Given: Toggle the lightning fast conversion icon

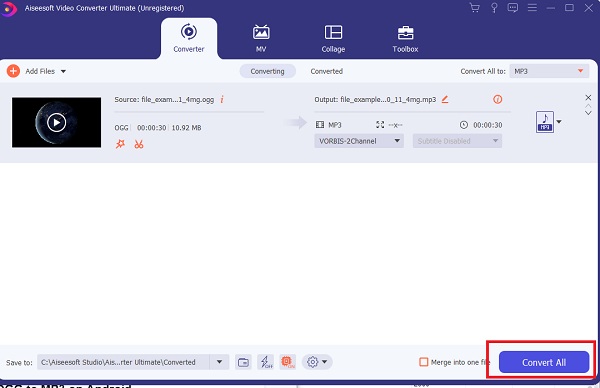Looking at the screenshot, I should coord(266,362).
